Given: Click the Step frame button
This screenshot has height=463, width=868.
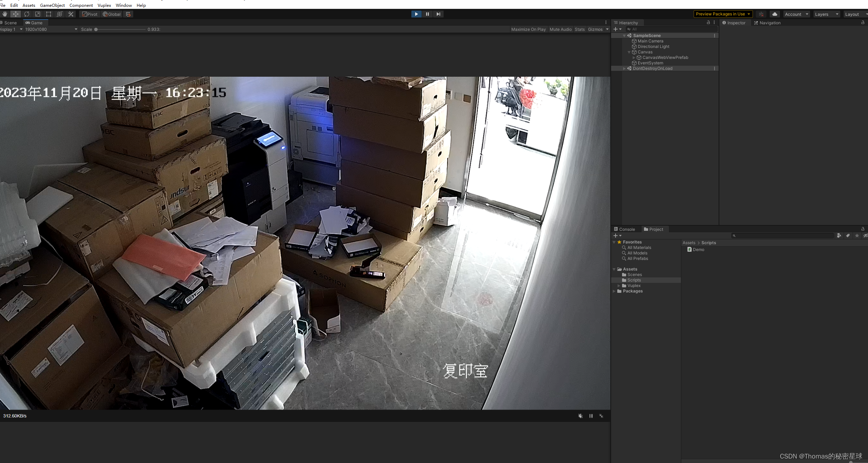Looking at the screenshot, I should [438, 14].
